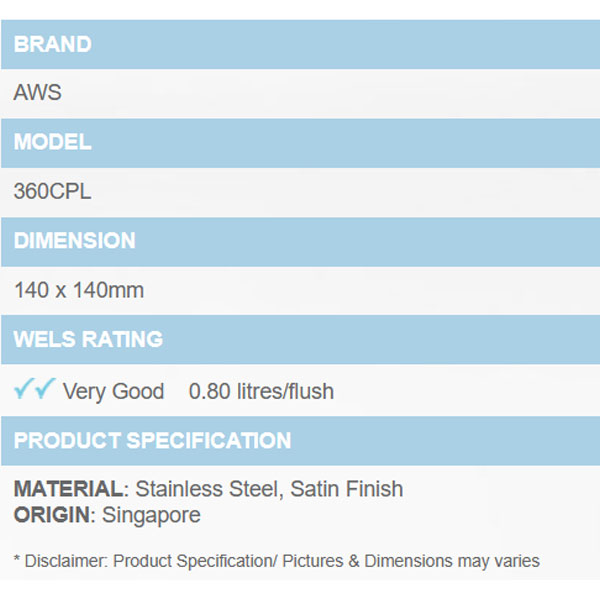Click the 0.80 litres/flush value

pyautogui.click(x=261, y=391)
